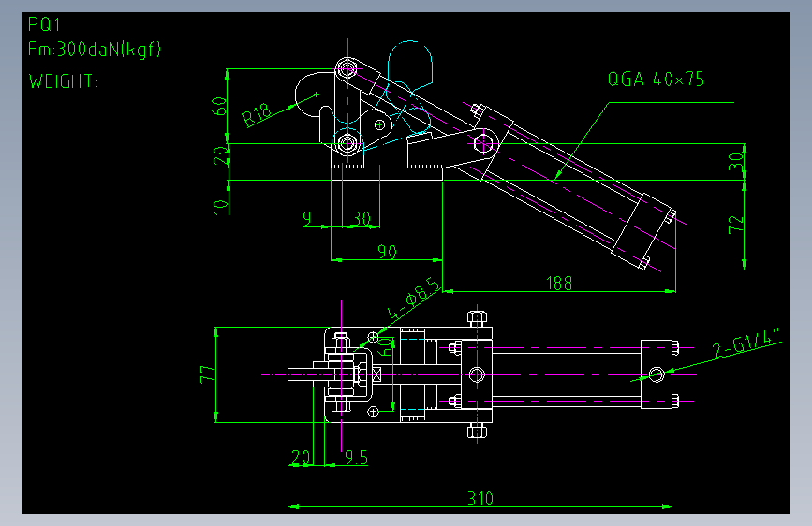This screenshot has height=526, width=812.
Task: Select the 77 width dimension
Action: pyautogui.click(x=208, y=373)
